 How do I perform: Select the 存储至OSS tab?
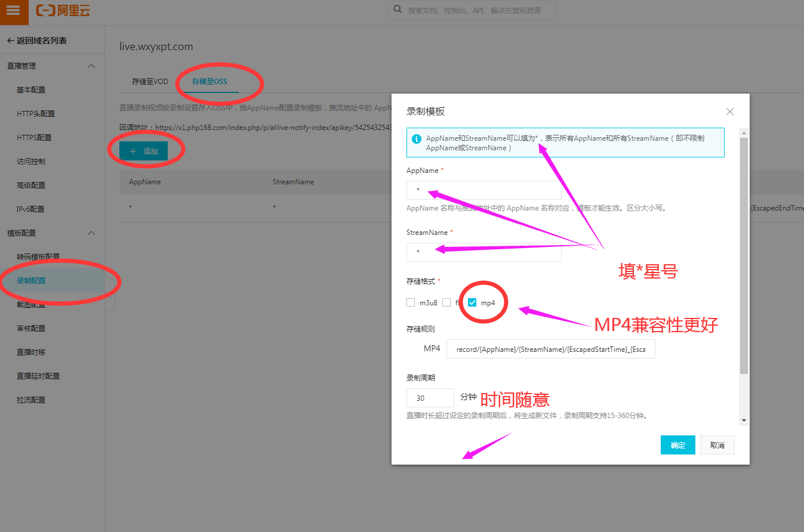point(210,81)
